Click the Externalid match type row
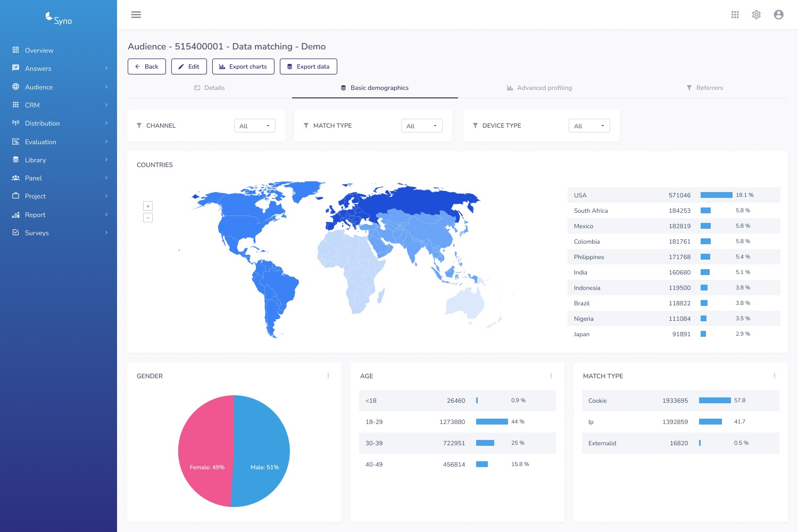 pos(680,443)
